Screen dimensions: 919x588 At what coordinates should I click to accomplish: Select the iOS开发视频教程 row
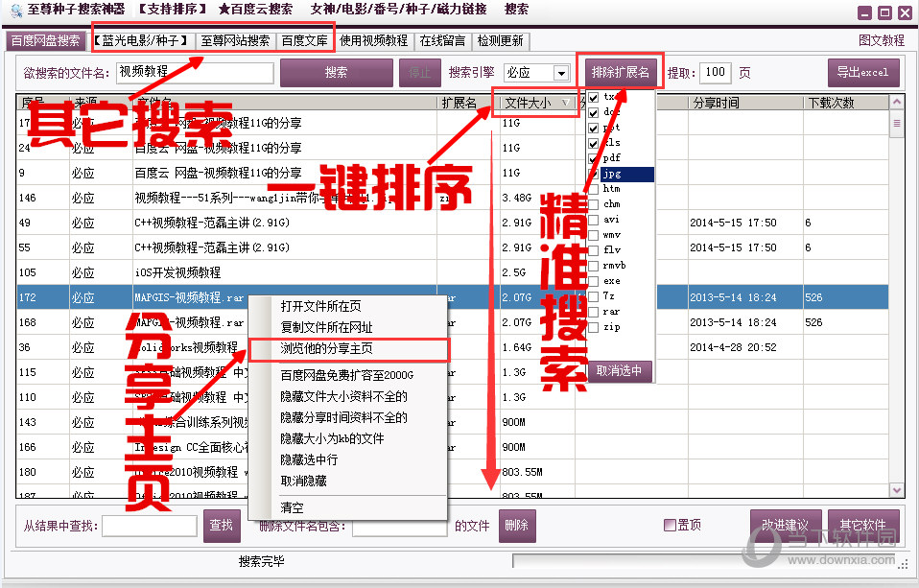[453, 272]
